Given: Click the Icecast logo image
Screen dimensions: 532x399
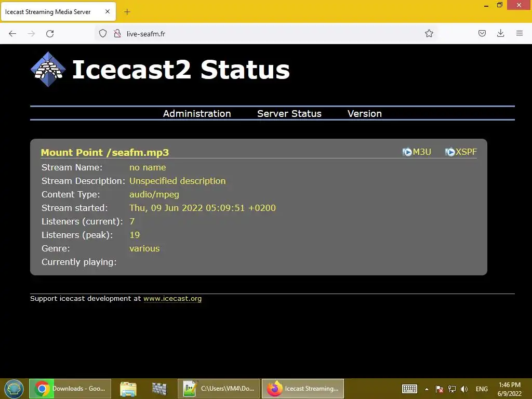Looking at the screenshot, I should point(48,69).
